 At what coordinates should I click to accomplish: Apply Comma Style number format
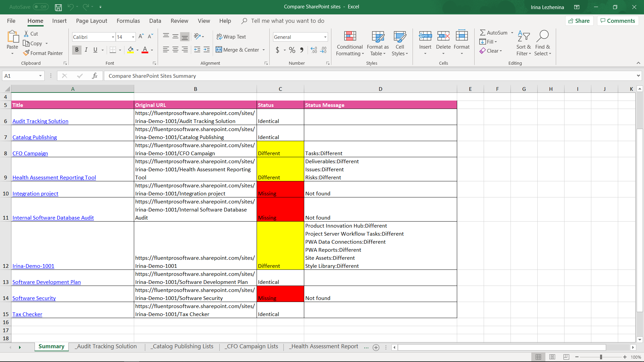pos(302,50)
